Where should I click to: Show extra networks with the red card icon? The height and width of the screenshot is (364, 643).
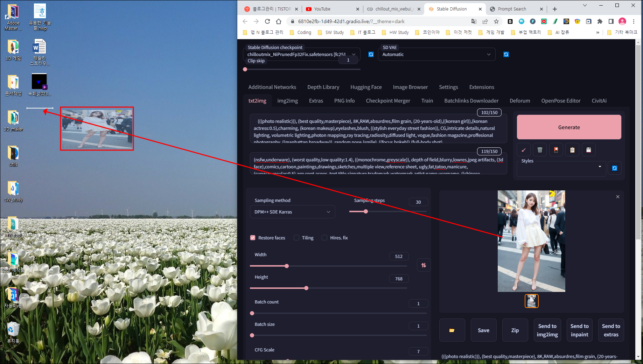click(x=556, y=150)
